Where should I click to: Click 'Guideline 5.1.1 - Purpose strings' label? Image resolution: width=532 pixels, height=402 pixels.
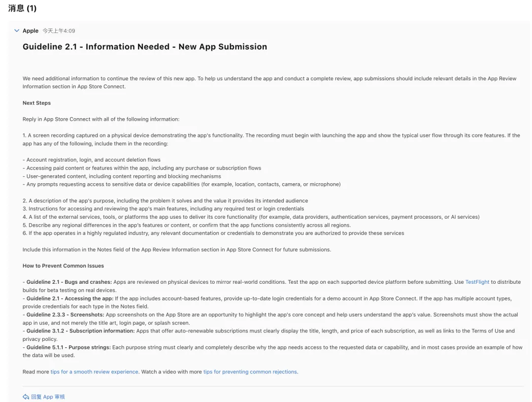(x=69, y=347)
